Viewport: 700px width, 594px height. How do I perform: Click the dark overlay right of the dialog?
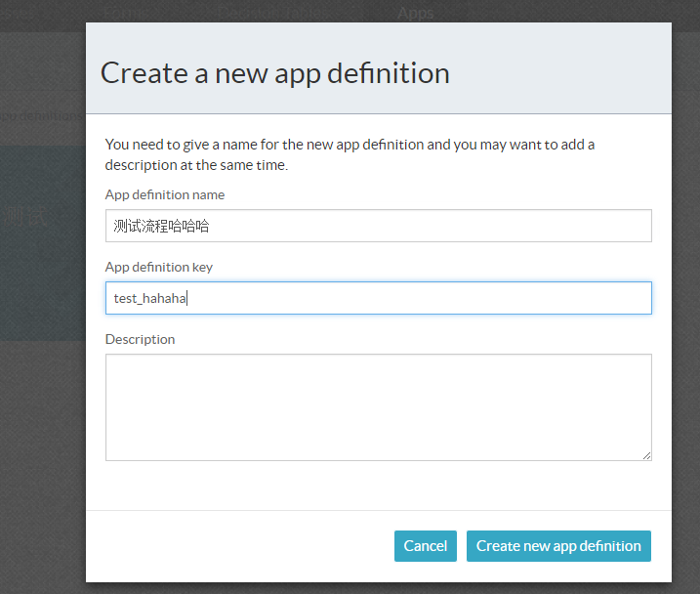click(x=685, y=293)
